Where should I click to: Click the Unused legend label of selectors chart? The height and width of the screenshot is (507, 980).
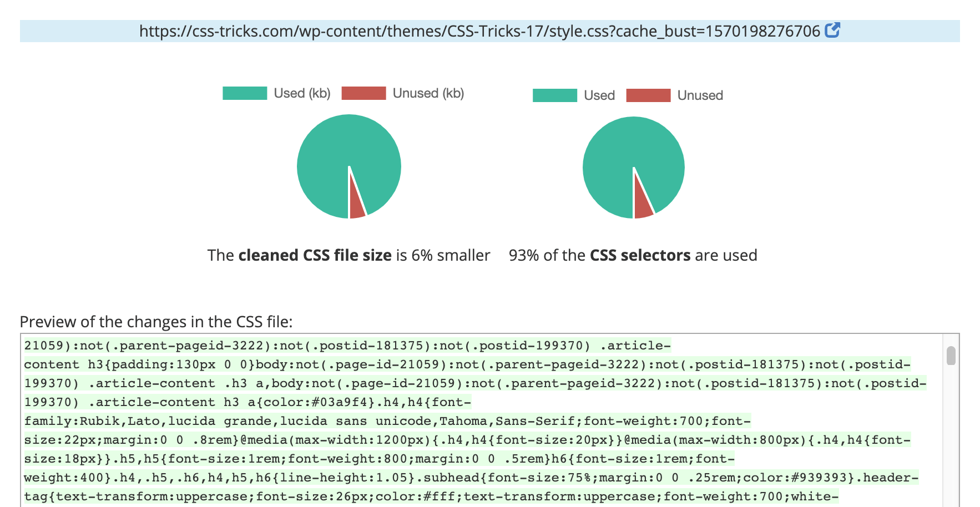700,95
